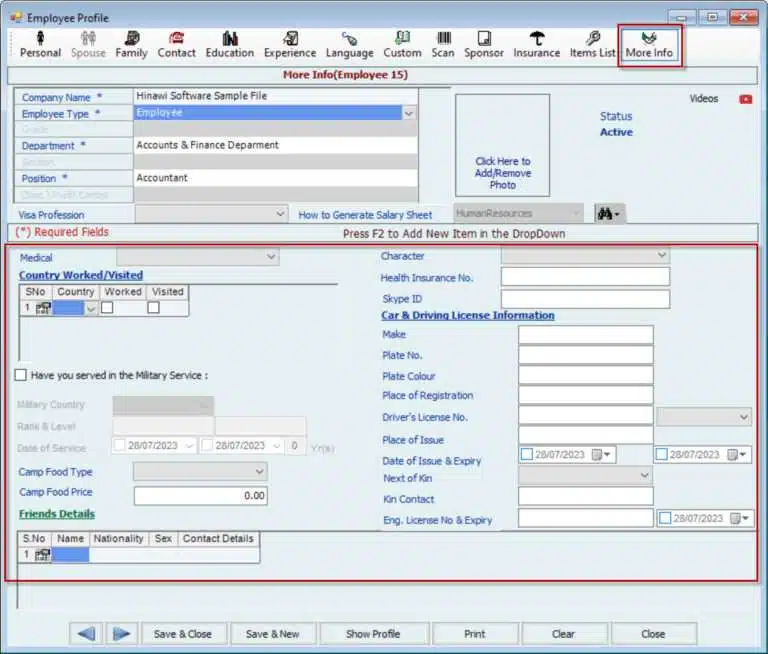
Task: Open the Family section icon
Action: click(x=131, y=39)
